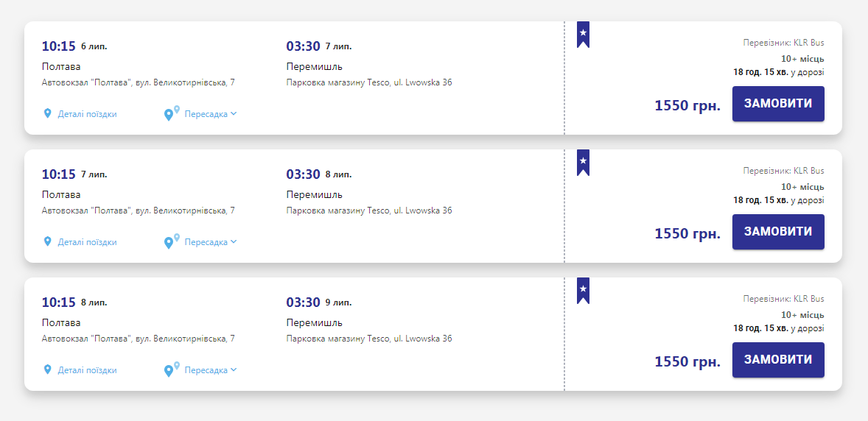Open Деталі поїздки link for 7 лип. trip
Viewport: 868px width, 421px height.
87,242
